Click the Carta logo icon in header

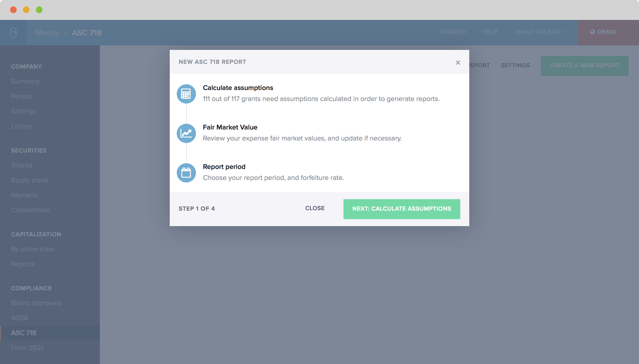(13, 32)
